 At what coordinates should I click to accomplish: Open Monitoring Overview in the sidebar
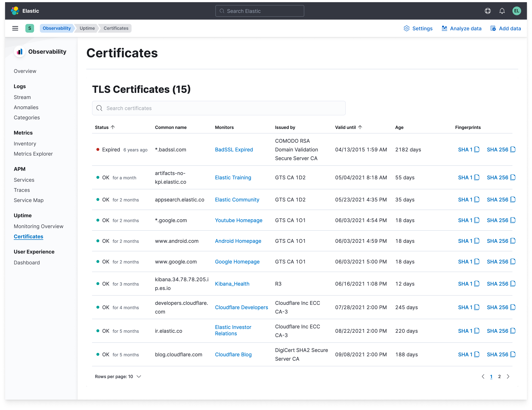coord(38,226)
